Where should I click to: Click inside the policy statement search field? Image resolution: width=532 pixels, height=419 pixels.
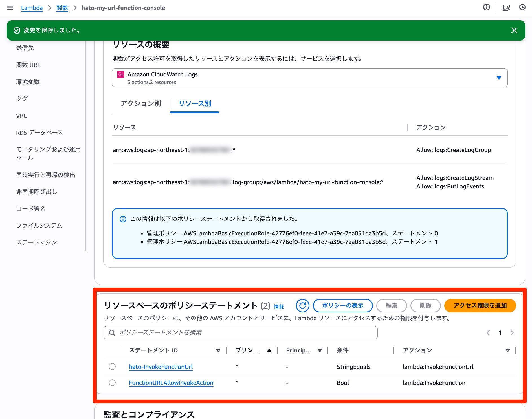pyautogui.click(x=240, y=333)
